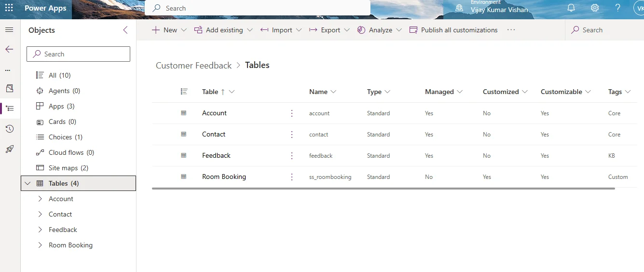Open the Feedback table link
Screen dimensions: 644x272
coord(216,155)
